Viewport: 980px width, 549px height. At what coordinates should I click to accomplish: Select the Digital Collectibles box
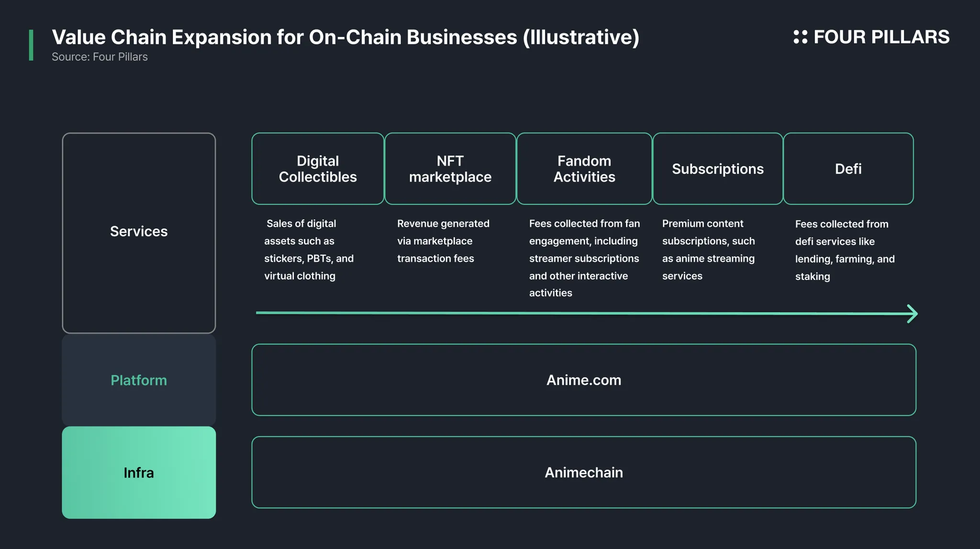(x=318, y=168)
